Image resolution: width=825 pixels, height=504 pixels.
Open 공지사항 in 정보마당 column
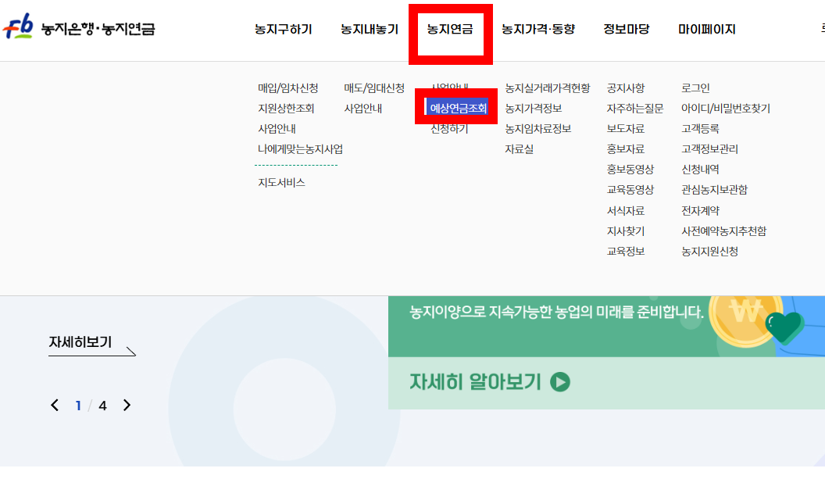coord(625,88)
